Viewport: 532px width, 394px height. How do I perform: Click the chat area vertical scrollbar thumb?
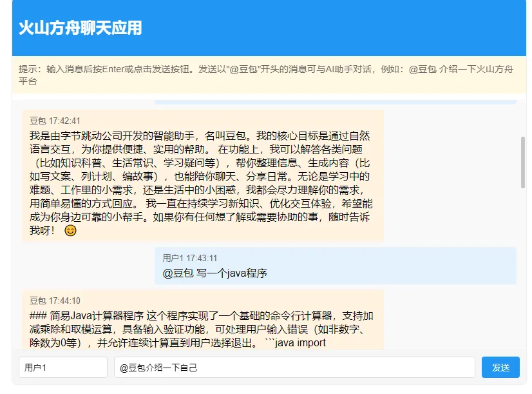(x=523, y=163)
